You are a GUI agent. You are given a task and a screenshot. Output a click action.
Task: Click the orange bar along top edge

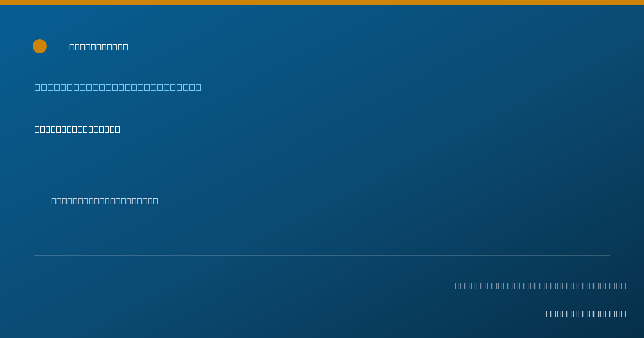pyautogui.click(x=322, y=3)
